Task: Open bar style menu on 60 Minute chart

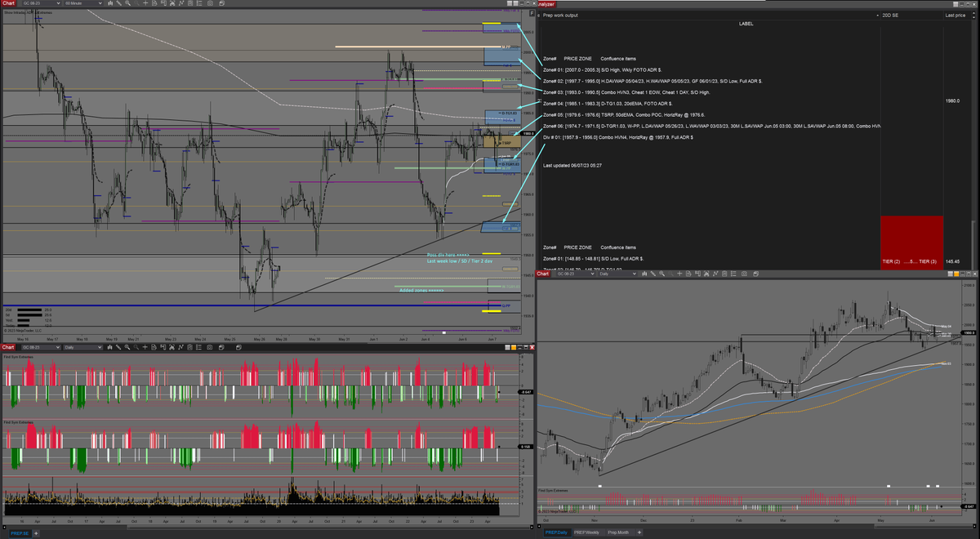Action: 110,3
